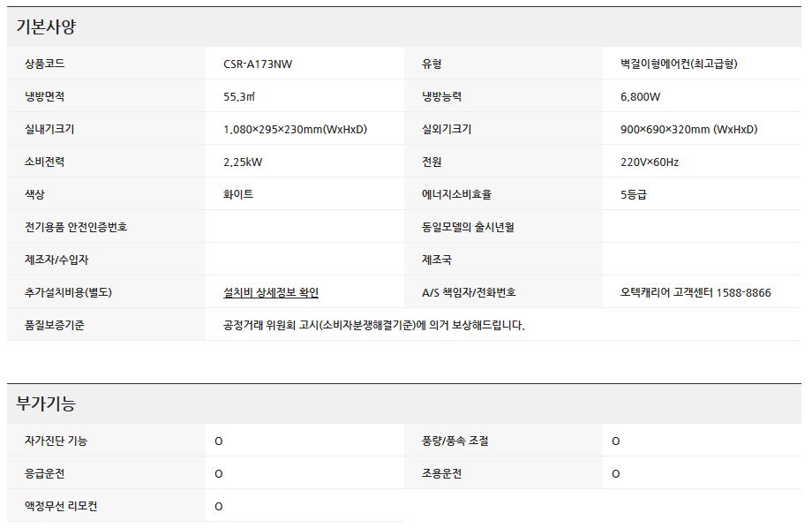Click the 공정거래 위원회 고시 warranty text

point(374,325)
